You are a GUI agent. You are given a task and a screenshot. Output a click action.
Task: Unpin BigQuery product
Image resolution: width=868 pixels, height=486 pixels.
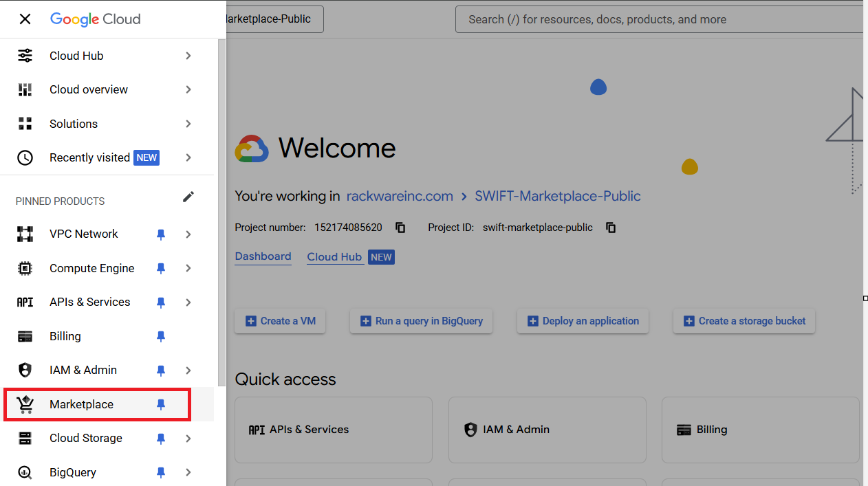161,472
